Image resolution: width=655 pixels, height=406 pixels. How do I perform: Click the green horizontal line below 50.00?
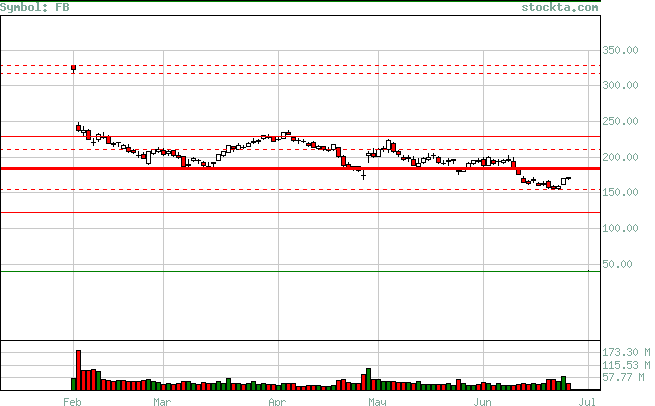point(300,272)
